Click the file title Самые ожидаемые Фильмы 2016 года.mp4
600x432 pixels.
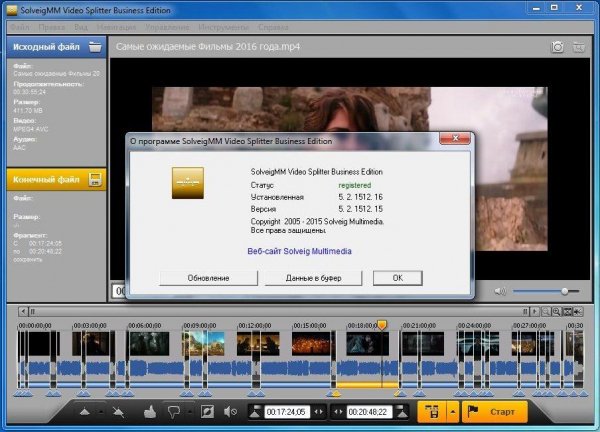[x=208, y=47]
